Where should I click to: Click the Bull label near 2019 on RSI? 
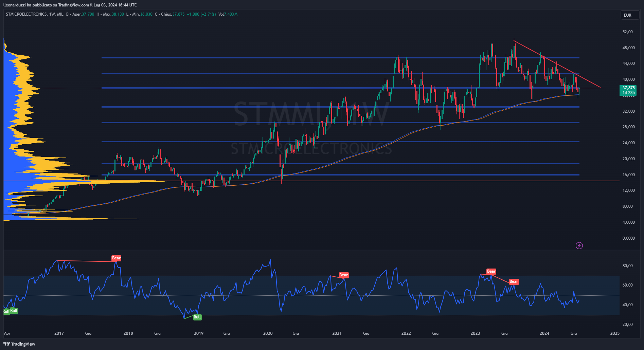point(197,317)
